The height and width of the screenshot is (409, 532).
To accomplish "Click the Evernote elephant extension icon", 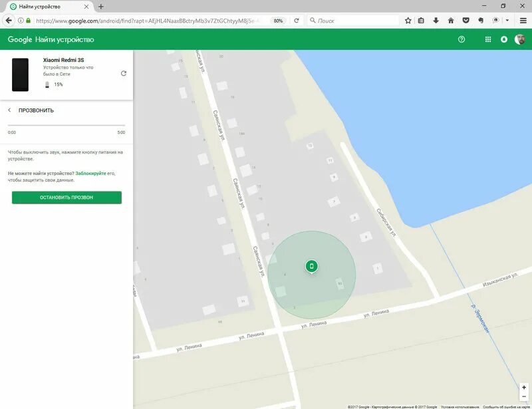I will [481, 21].
